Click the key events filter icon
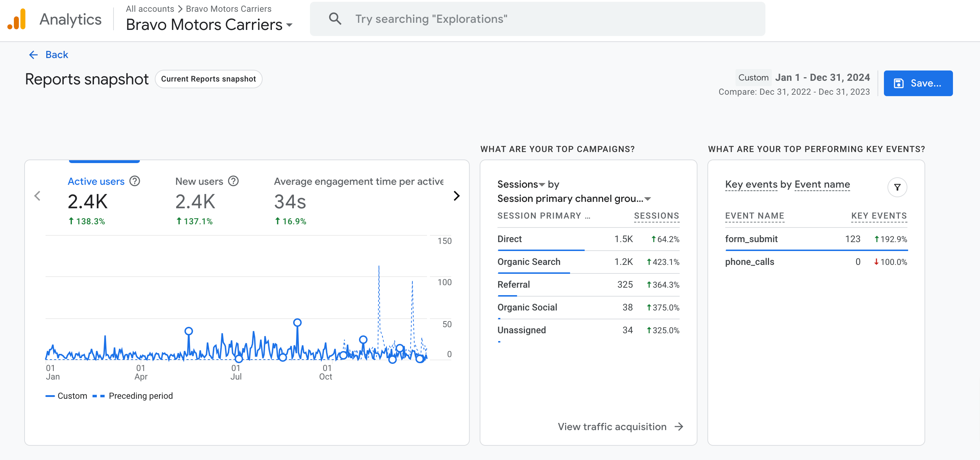This screenshot has height=460, width=980. 897,187
